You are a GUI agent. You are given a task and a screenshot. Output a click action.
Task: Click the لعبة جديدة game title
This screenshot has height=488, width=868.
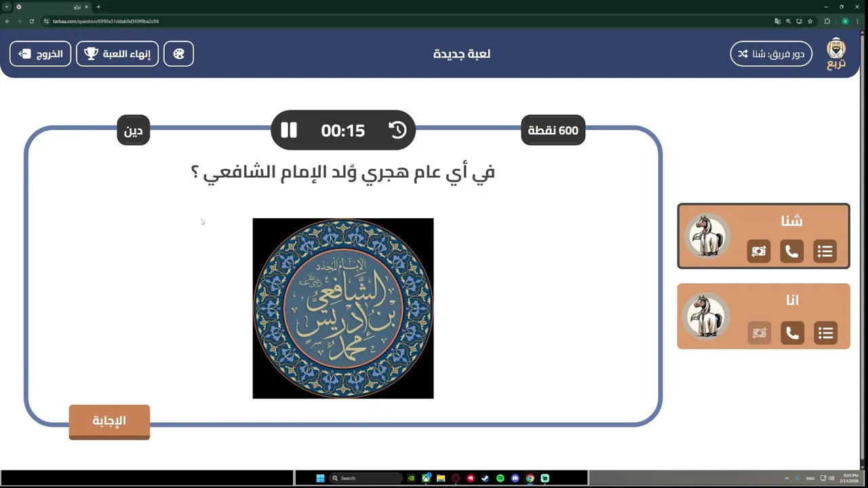pyautogui.click(x=462, y=54)
